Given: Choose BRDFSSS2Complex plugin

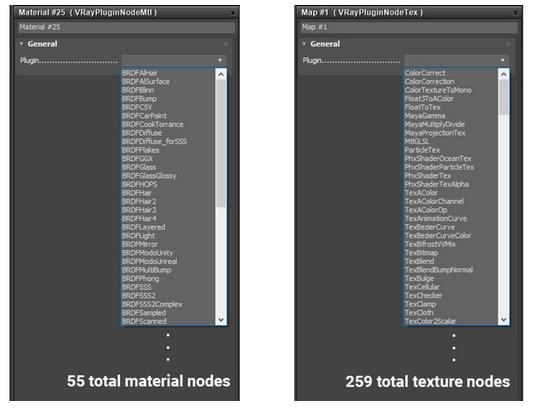Looking at the screenshot, I should pos(152,304).
